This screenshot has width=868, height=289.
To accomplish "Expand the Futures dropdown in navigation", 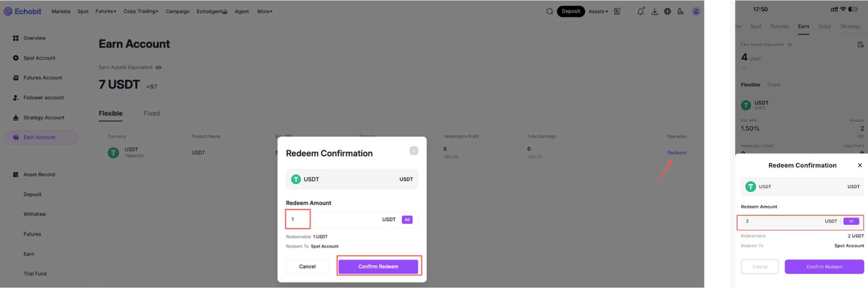I will pos(106,11).
